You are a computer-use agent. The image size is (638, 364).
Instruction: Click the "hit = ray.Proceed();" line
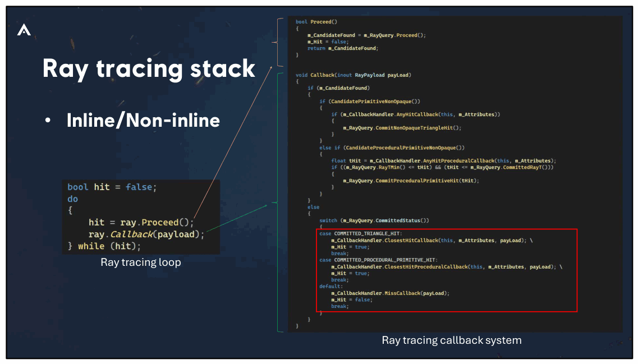(141, 223)
